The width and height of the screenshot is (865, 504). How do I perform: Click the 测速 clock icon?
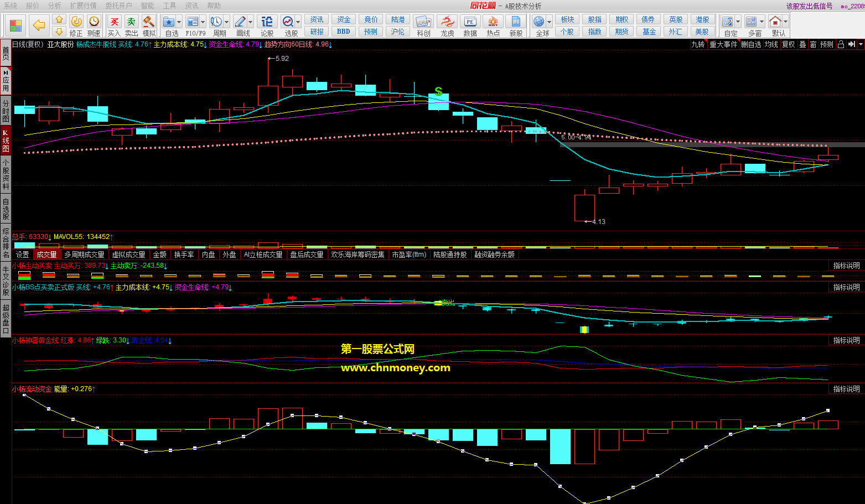(94, 21)
